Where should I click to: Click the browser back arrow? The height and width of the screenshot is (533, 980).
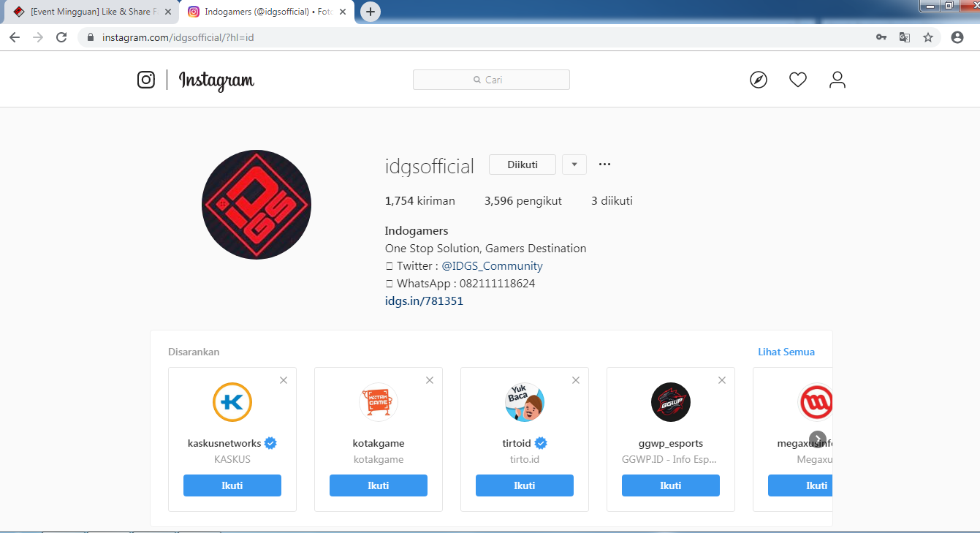pos(15,37)
